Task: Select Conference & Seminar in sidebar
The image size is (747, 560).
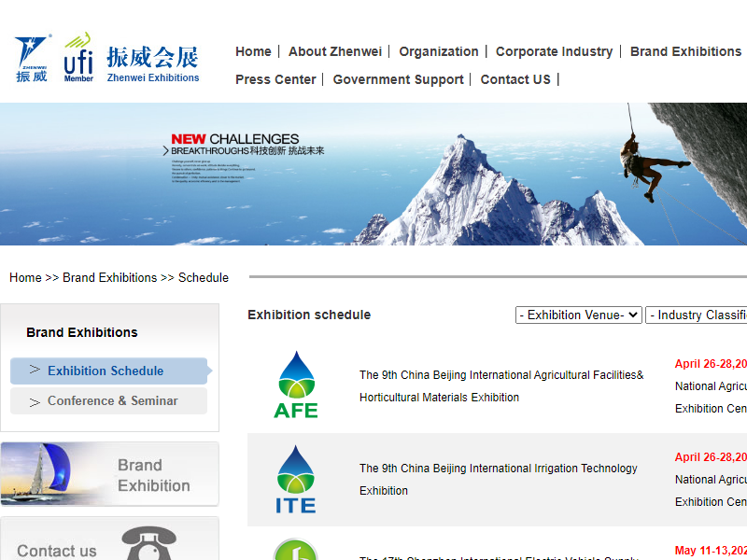Action: [x=108, y=401]
